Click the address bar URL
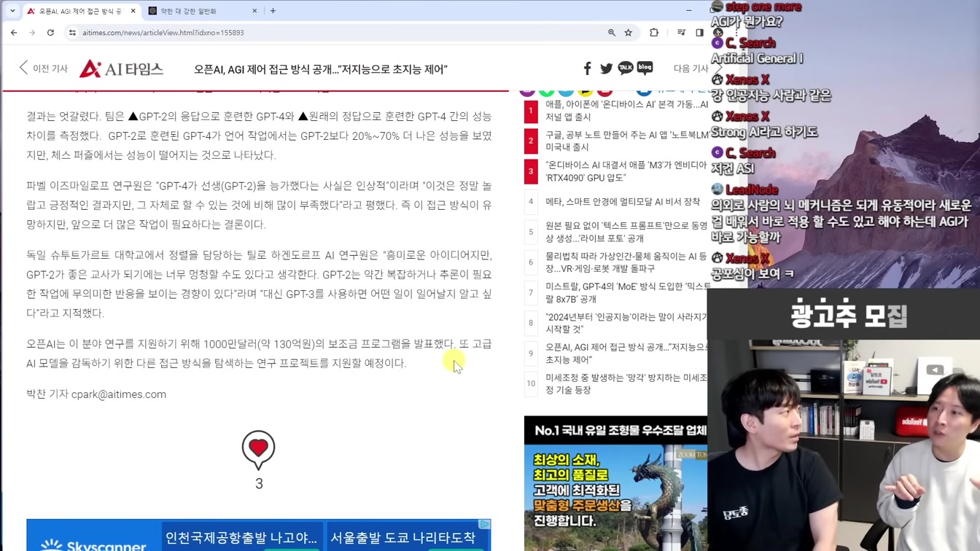980x551 pixels. (163, 33)
